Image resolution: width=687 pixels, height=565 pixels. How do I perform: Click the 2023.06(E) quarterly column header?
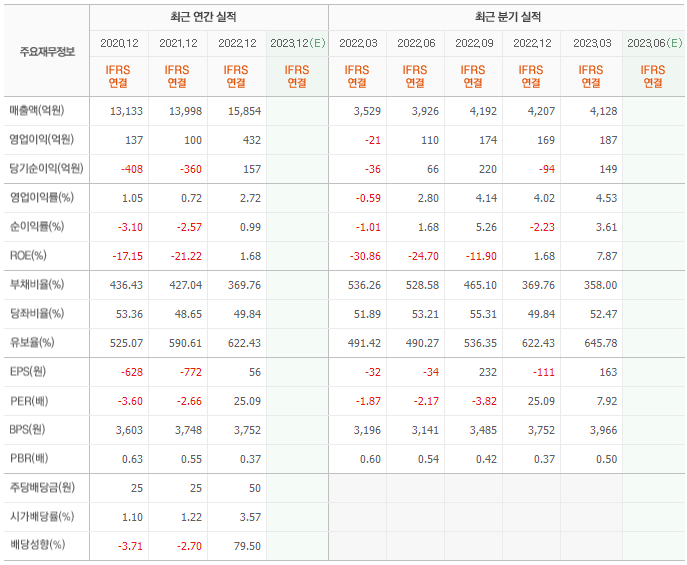[x=655, y=43]
